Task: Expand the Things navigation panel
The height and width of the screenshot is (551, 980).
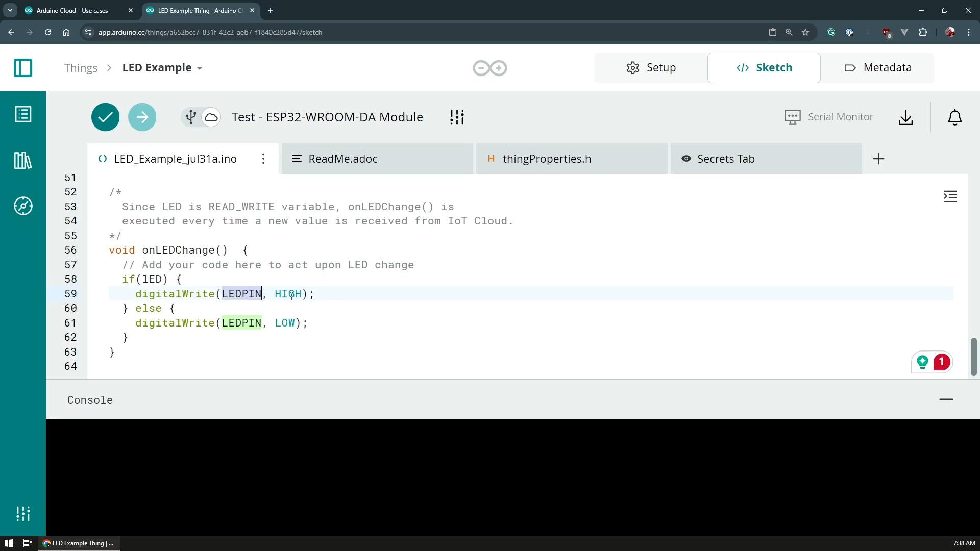Action: (23, 67)
